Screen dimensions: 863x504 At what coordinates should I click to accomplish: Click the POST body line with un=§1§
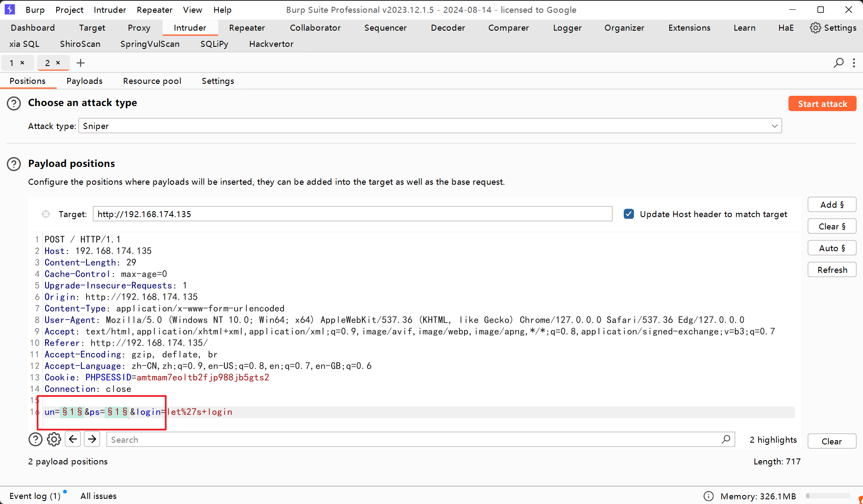(x=138, y=412)
